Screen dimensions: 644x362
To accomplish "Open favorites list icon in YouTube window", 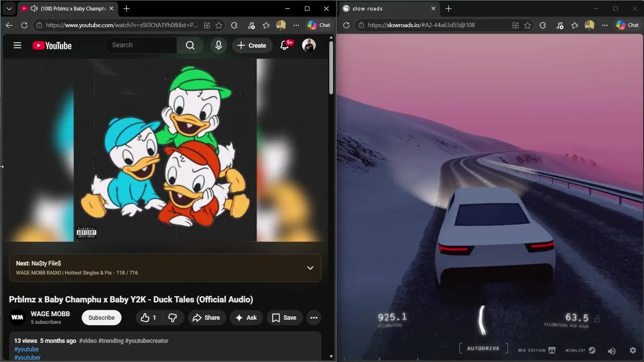I will 266,25.
